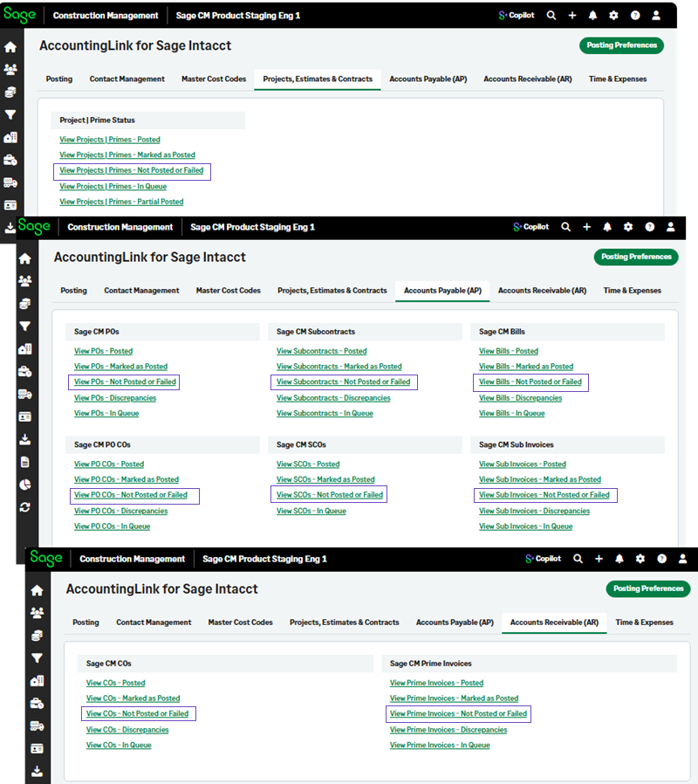Viewport: 698px width, 784px height.
Task: Click the circular sync arrows sidebar icon
Action: tap(24, 507)
